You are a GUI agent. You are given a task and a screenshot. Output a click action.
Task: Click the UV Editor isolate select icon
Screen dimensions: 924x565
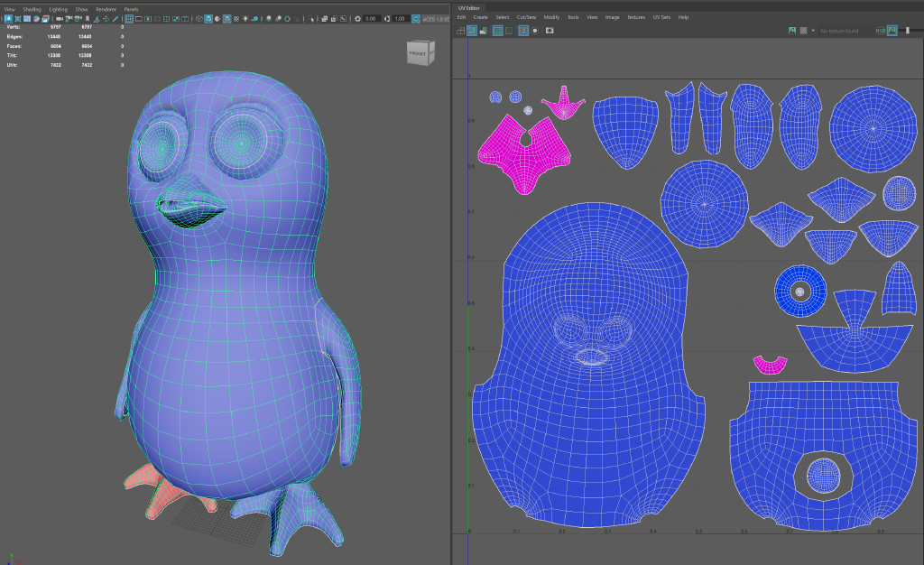(535, 30)
